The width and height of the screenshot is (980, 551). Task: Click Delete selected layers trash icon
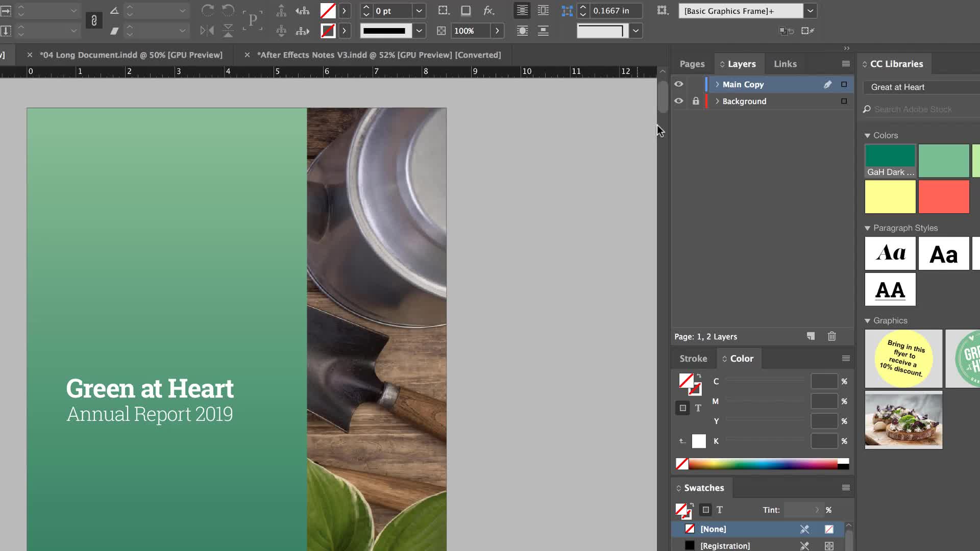point(832,336)
